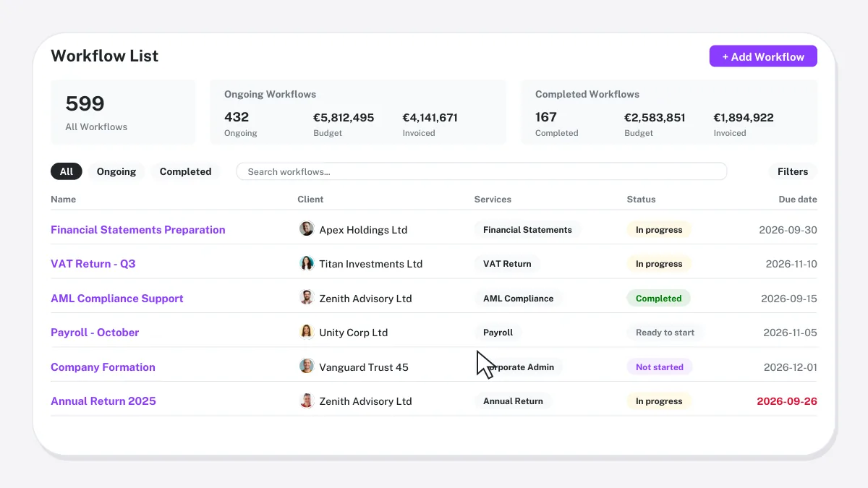This screenshot has height=488, width=868.
Task: Click the AML Compliance service tag
Action: click(518, 299)
